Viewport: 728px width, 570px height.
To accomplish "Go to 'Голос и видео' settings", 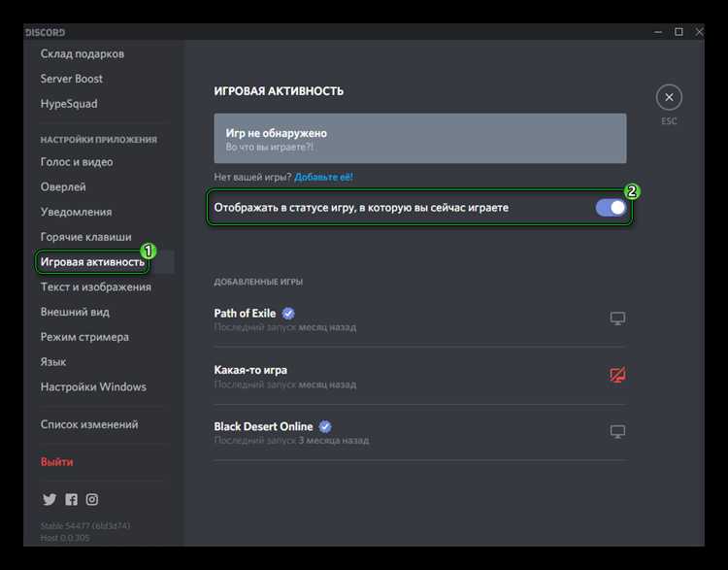I will pos(77,162).
